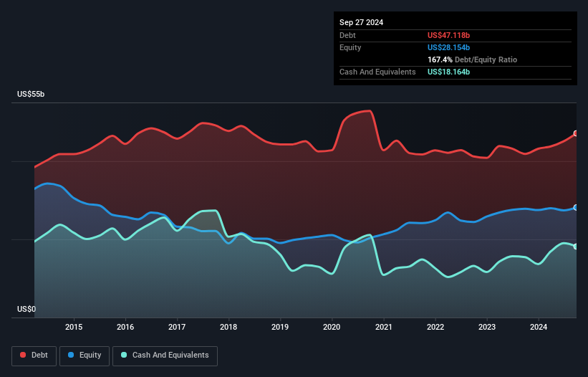
Task: Select the 2017 x-axis label
Action: pos(177,327)
